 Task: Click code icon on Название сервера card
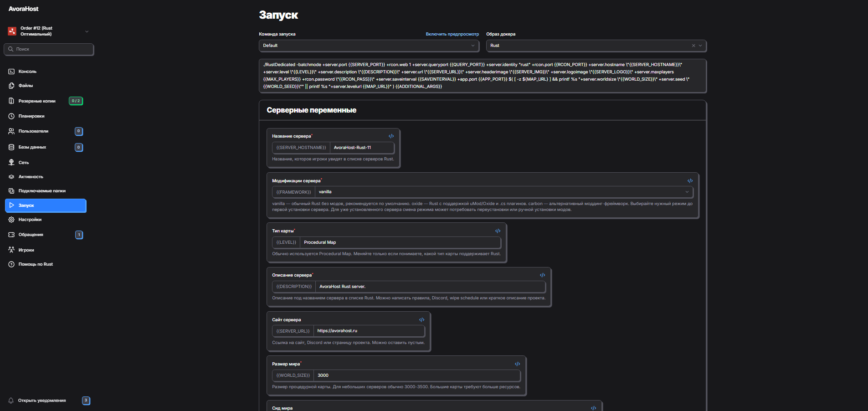pyautogui.click(x=391, y=136)
